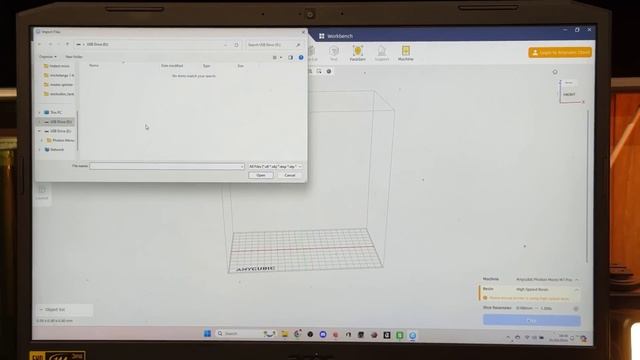Open the Text tool in Photon Workshop toolbar
Viewport: 640px width, 360px height.
333,53
